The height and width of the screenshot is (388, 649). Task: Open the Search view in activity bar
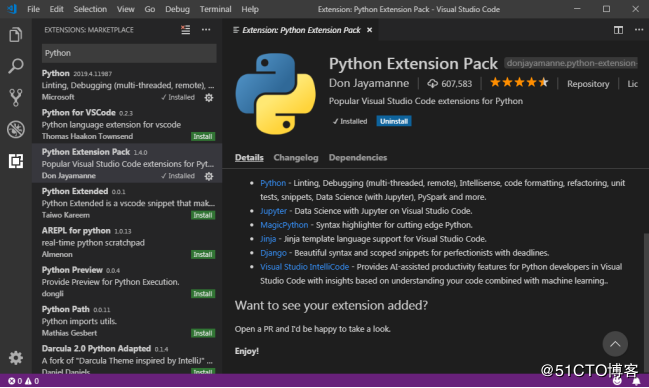tap(15, 66)
